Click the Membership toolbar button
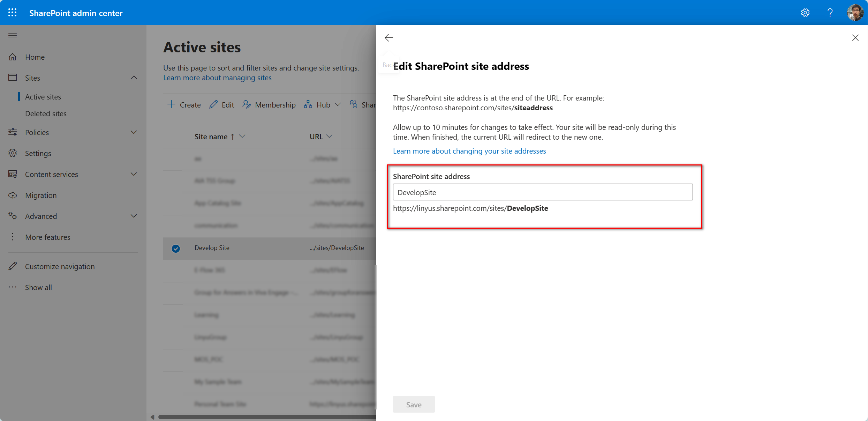The height and width of the screenshot is (421, 868). [x=269, y=104]
